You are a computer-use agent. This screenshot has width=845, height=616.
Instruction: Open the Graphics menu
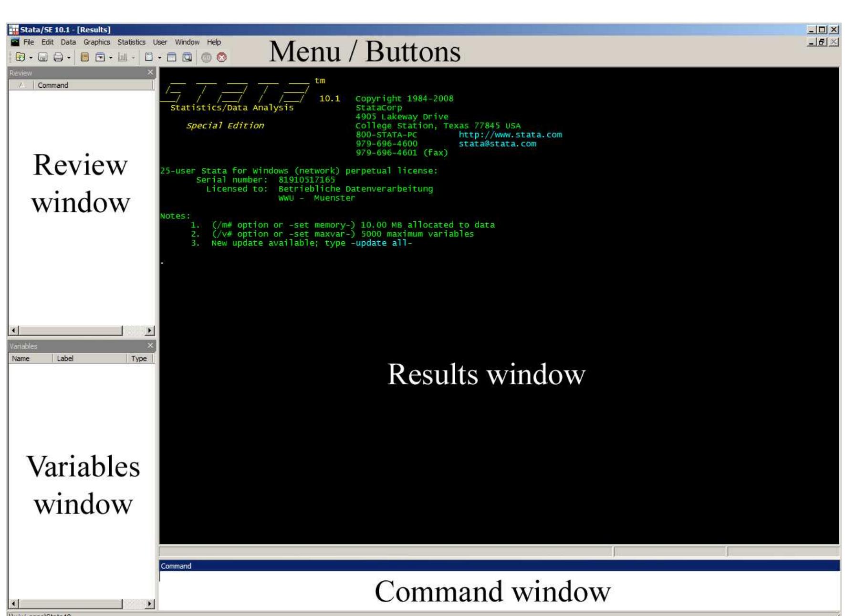pyautogui.click(x=97, y=42)
